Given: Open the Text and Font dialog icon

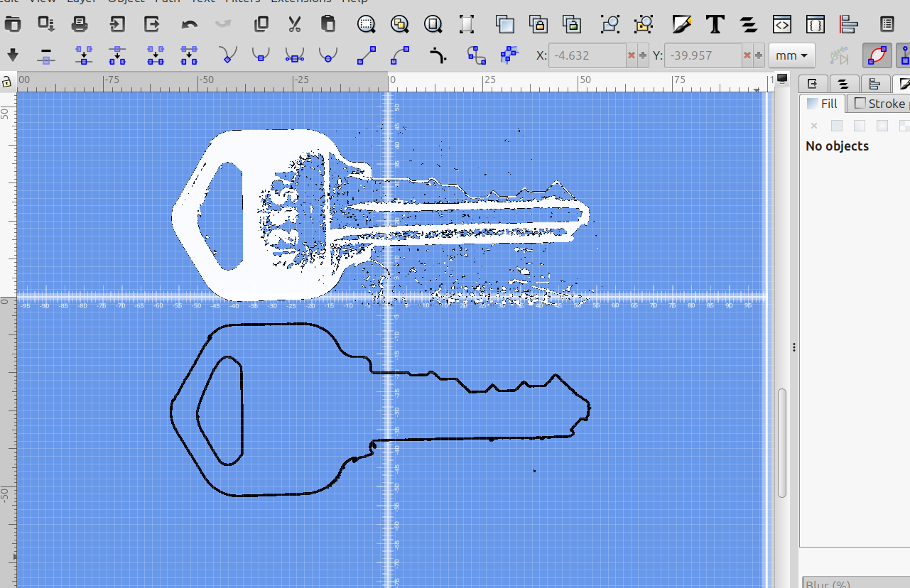Looking at the screenshot, I should tap(715, 25).
